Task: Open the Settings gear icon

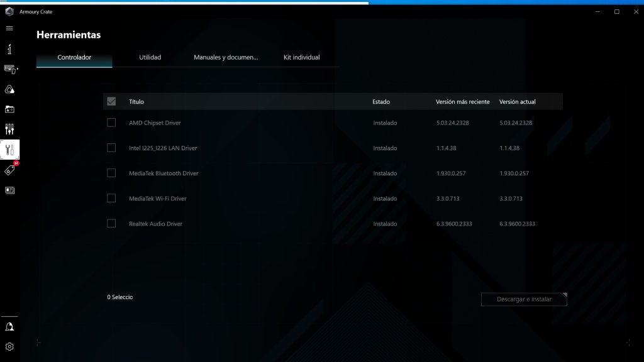Action: 9,347
